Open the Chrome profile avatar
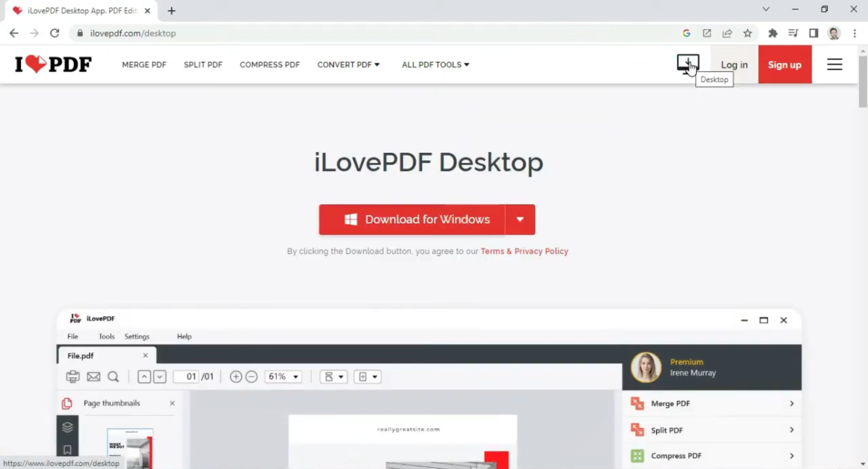 pos(834,33)
